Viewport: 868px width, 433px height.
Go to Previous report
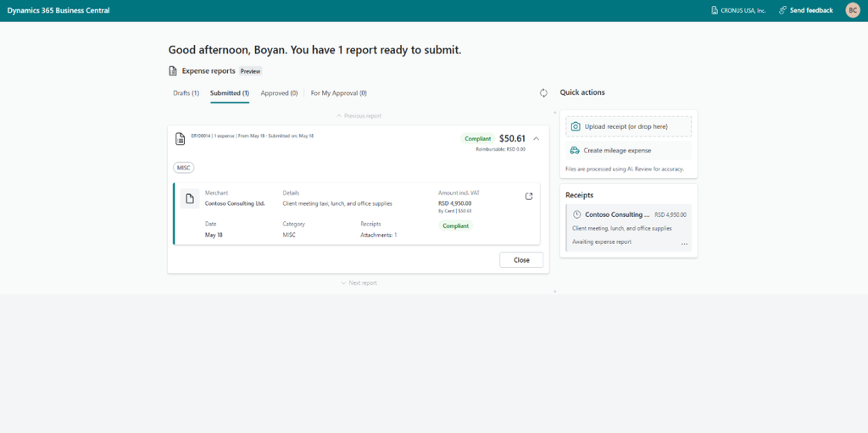[359, 116]
